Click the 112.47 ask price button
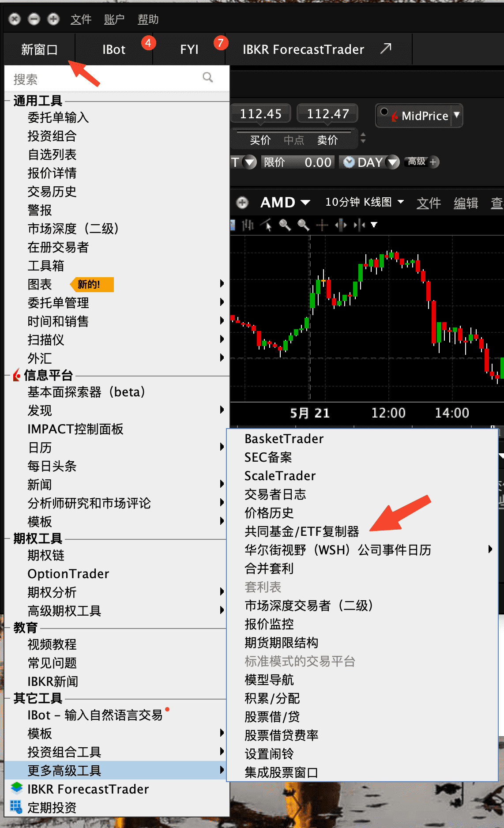 pos(327,114)
